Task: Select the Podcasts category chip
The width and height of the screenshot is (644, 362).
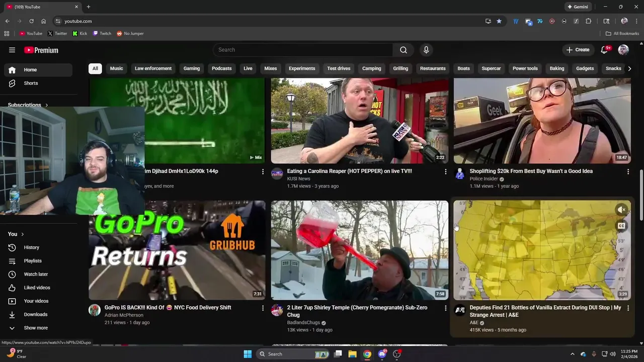Action: coord(222,68)
